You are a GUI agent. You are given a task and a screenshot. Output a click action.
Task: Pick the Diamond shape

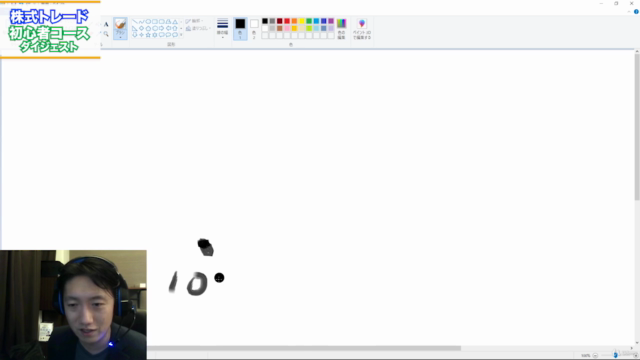[142, 28]
